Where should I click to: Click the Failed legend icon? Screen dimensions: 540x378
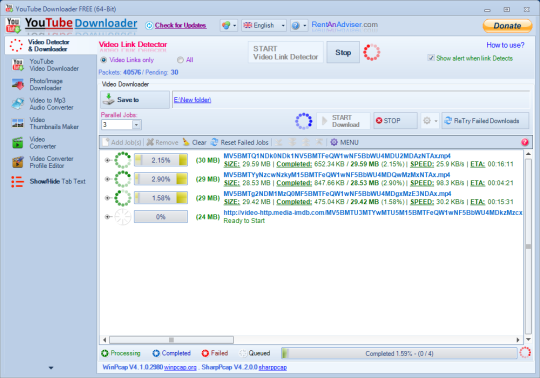coord(205,353)
